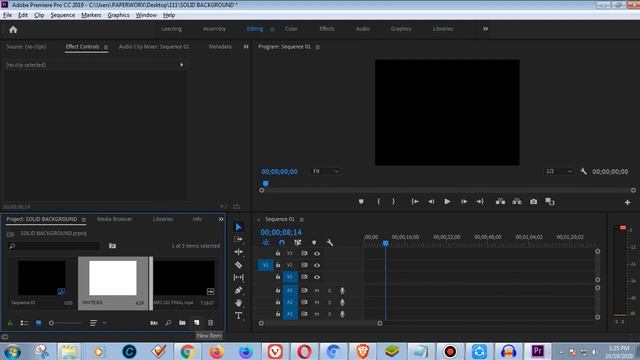This screenshot has height=360, width=640.
Task: Hide track V2 with its eye icon
Action: point(317,265)
